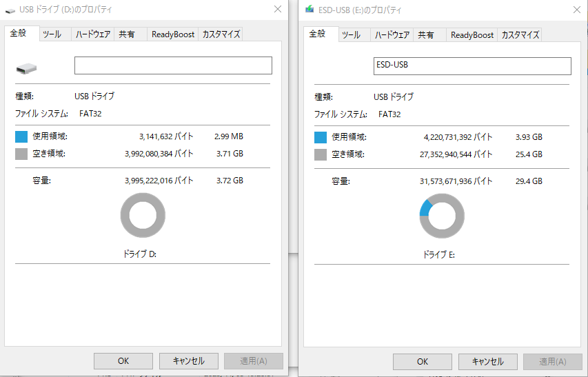Click the drive E: usage donut chart
The image size is (588, 377).
point(442,216)
